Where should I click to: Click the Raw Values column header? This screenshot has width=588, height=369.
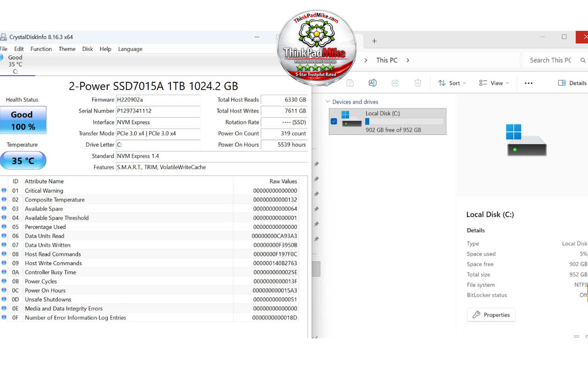click(x=283, y=181)
